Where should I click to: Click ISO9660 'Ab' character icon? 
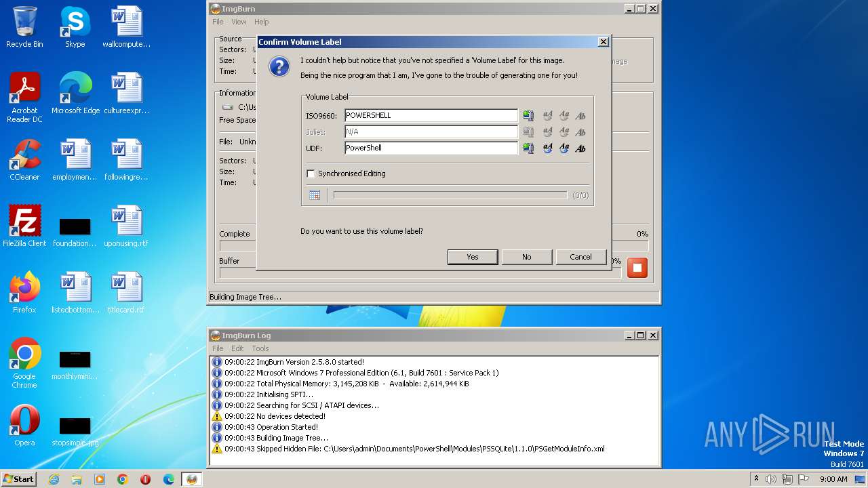click(x=580, y=116)
